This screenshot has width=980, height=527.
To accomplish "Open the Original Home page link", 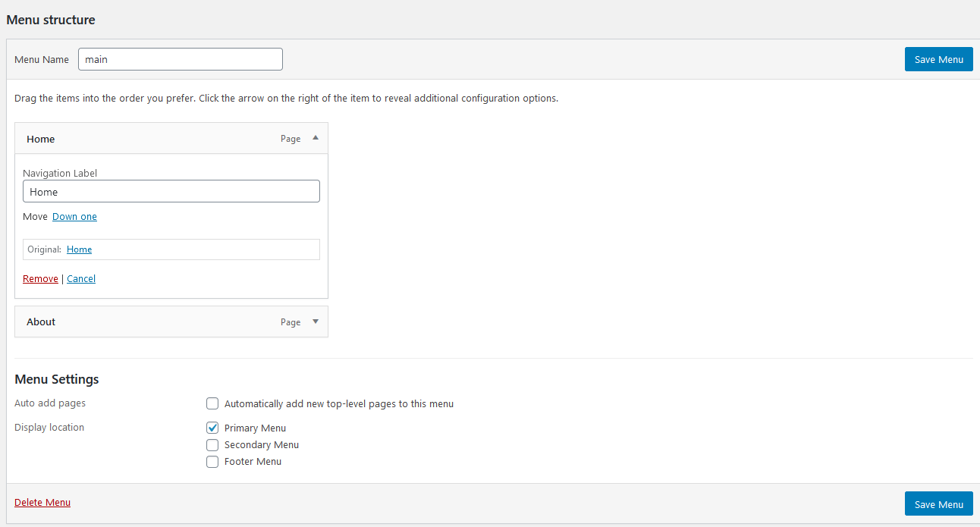I will (79, 249).
